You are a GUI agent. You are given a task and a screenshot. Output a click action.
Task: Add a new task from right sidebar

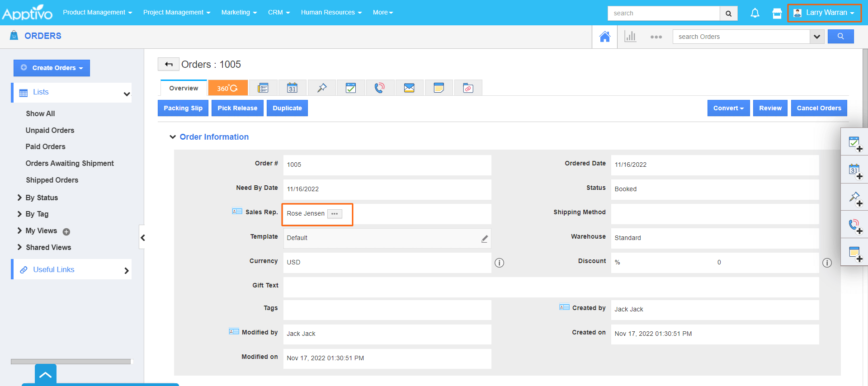[x=854, y=143]
